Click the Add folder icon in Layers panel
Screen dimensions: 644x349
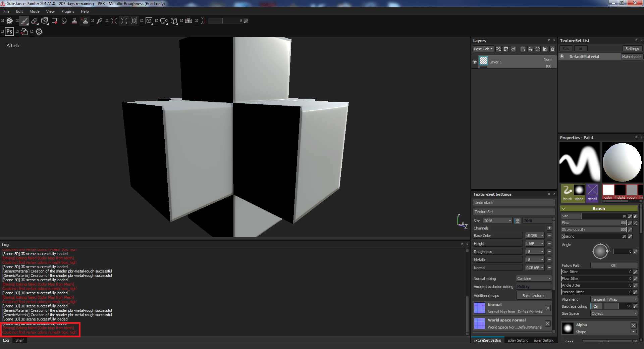[545, 49]
